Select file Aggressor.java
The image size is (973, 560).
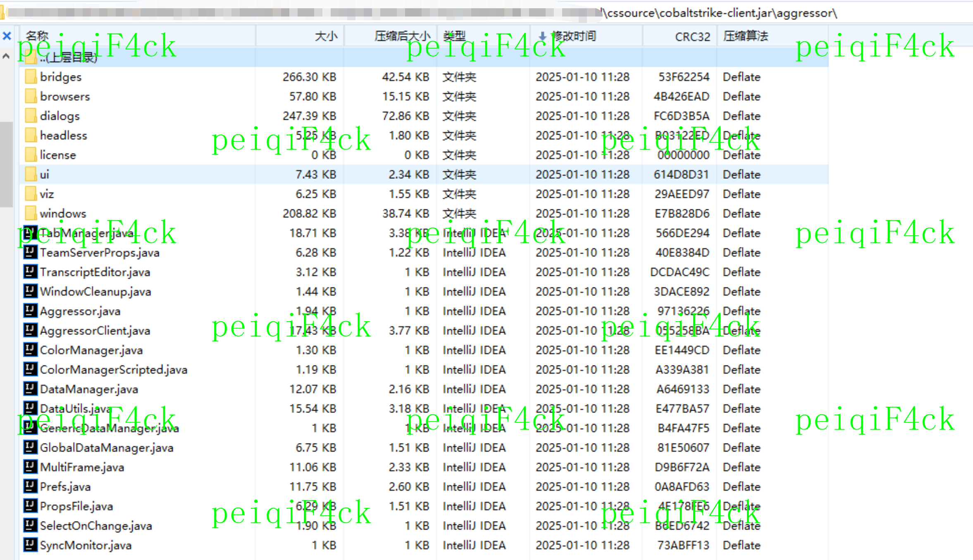(80, 311)
